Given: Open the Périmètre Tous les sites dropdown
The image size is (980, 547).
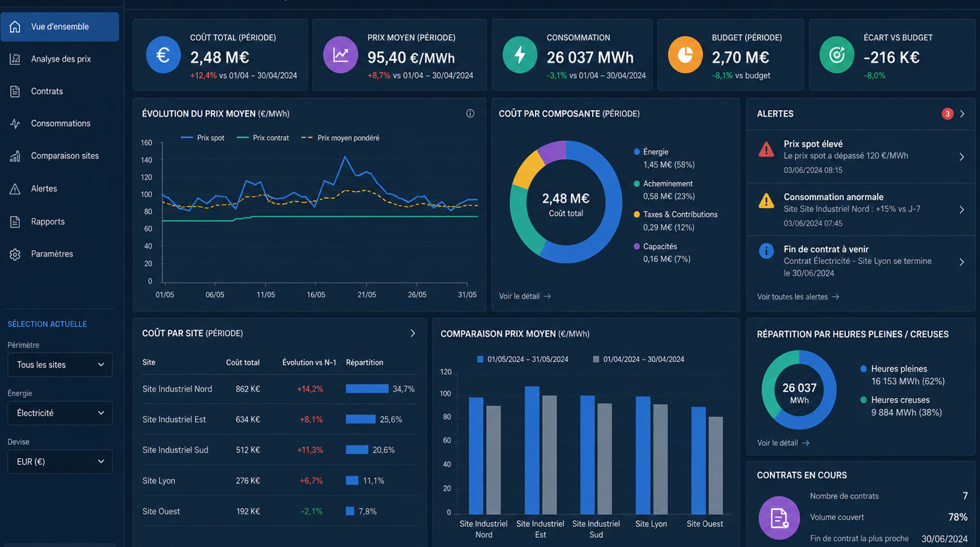Looking at the screenshot, I should 60,365.
